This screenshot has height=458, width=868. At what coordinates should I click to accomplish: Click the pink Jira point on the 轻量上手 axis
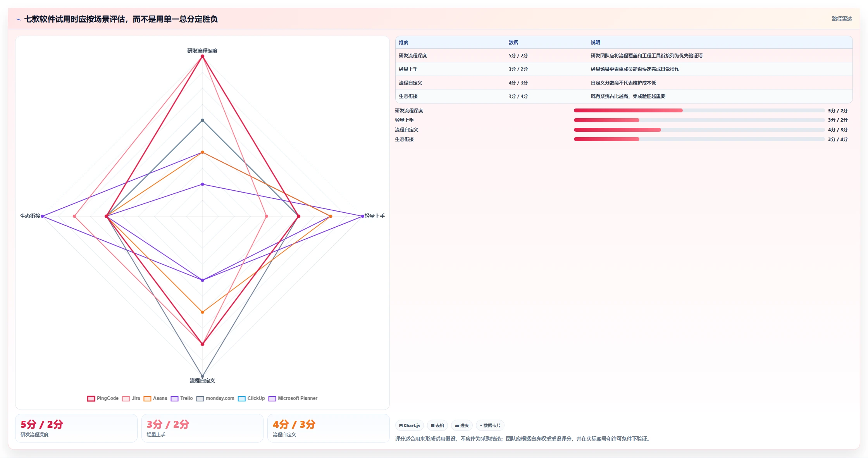pyautogui.click(x=266, y=216)
